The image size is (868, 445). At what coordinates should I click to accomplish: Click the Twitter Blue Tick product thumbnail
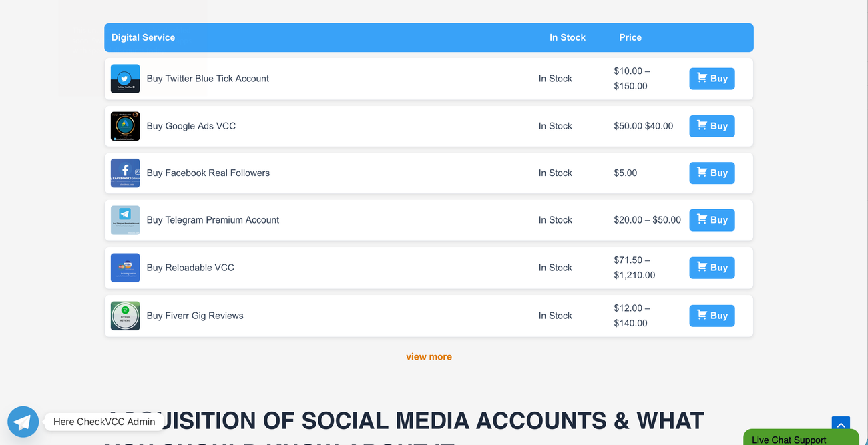pos(125,79)
